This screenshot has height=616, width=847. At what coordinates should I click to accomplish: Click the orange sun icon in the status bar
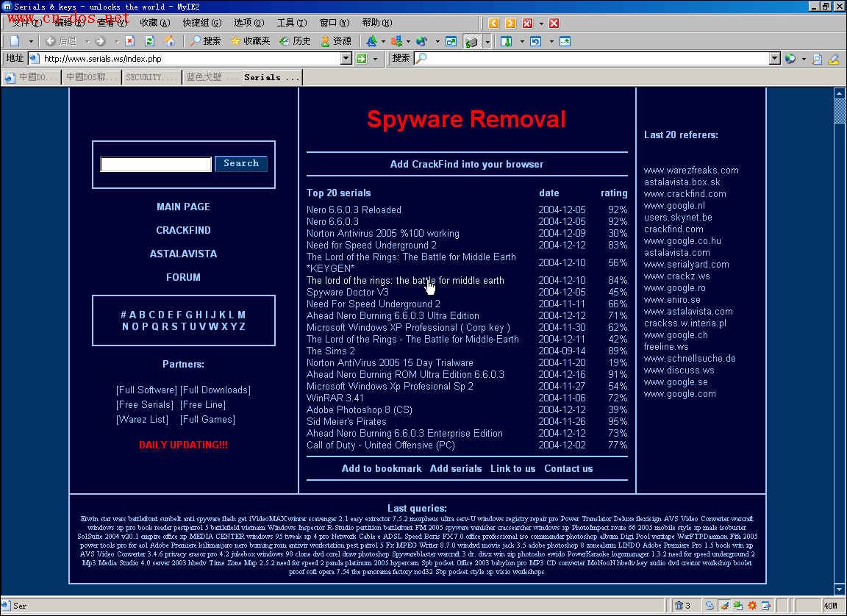point(752,606)
